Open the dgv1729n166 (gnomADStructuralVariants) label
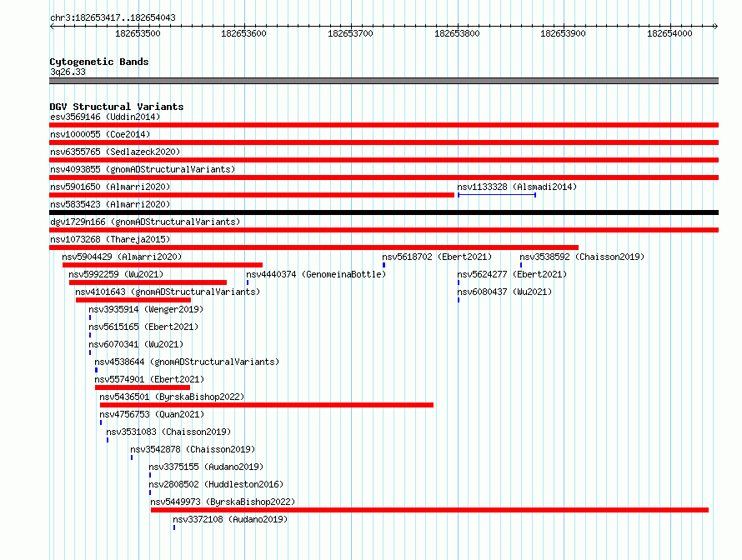 click(x=145, y=222)
